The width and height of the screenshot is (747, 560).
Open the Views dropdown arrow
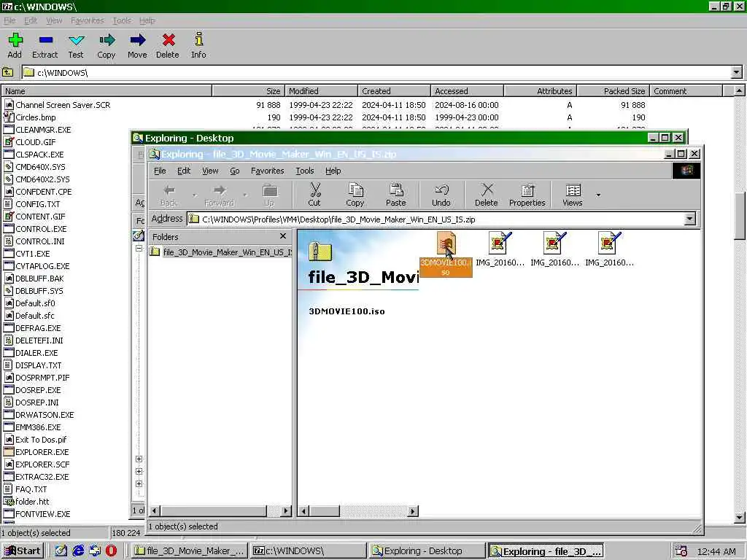(598, 195)
